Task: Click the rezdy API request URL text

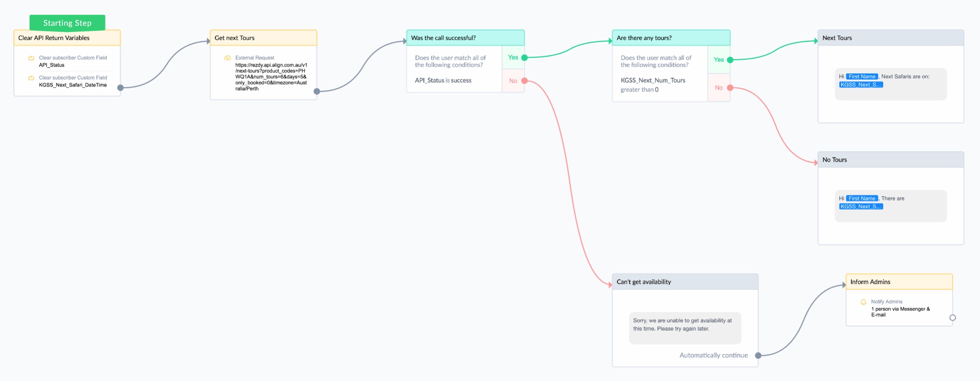Action: (x=271, y=77)
